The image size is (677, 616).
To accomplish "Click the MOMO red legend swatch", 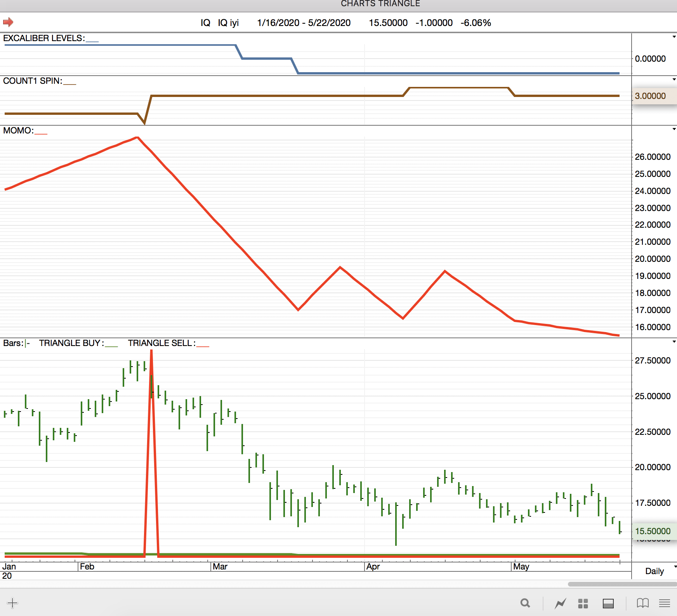I will click(41, 133).
